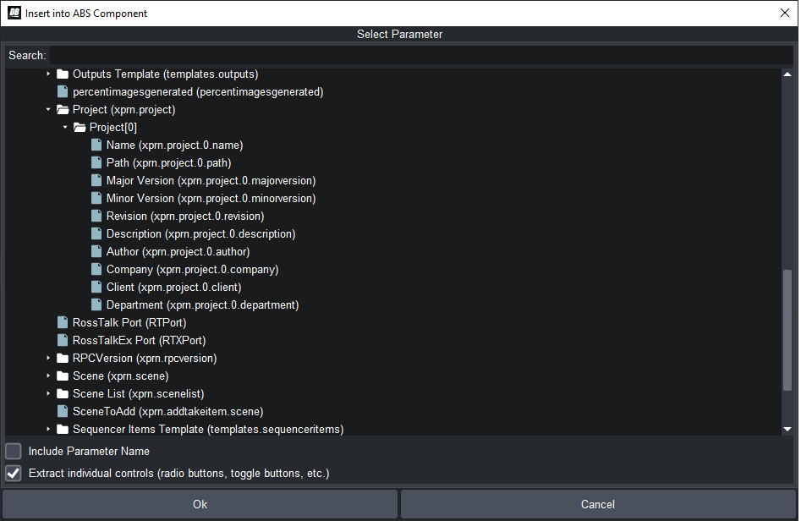
Task: Click inside the Search input field
Action: pos(421,55)
